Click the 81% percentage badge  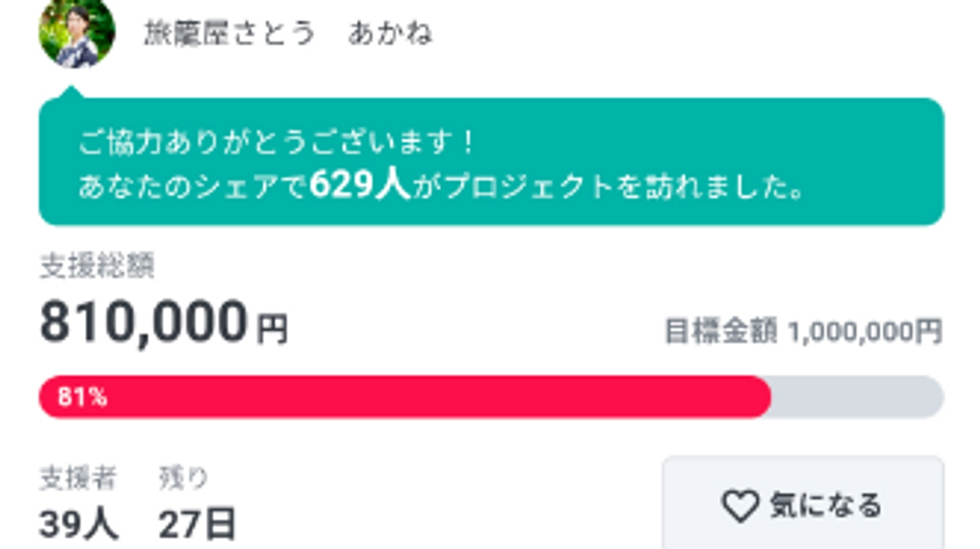pyautogui.click(x=84, y=398)
